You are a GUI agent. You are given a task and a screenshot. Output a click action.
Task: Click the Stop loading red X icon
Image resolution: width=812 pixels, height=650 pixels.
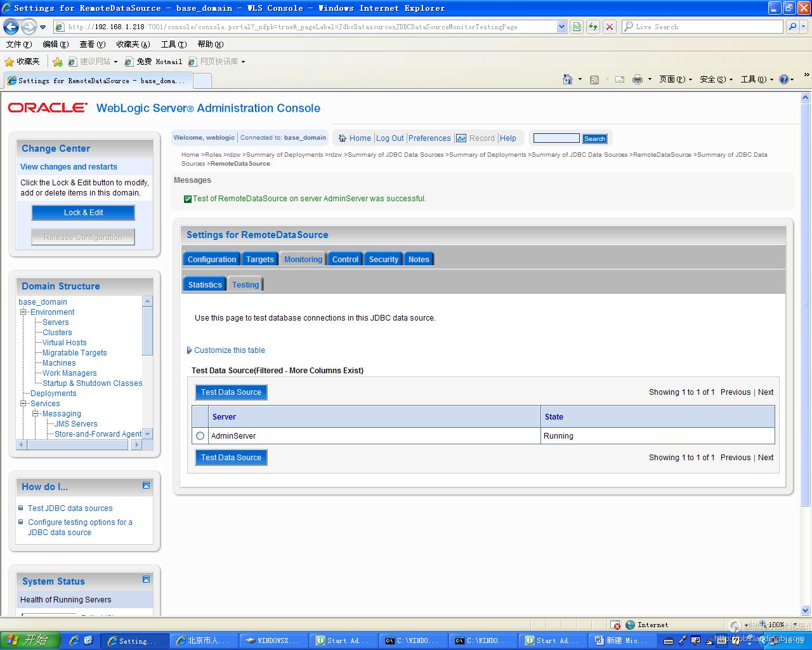click(x=610, y=27)
